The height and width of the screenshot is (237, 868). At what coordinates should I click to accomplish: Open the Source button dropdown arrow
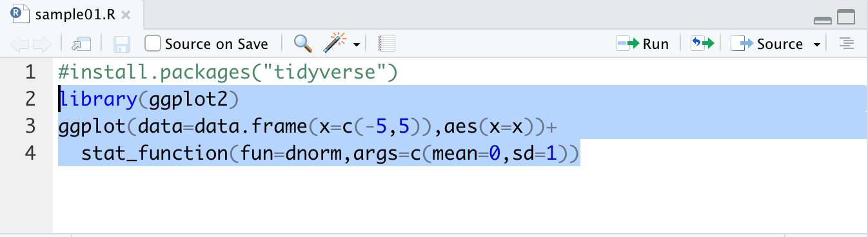817,44
